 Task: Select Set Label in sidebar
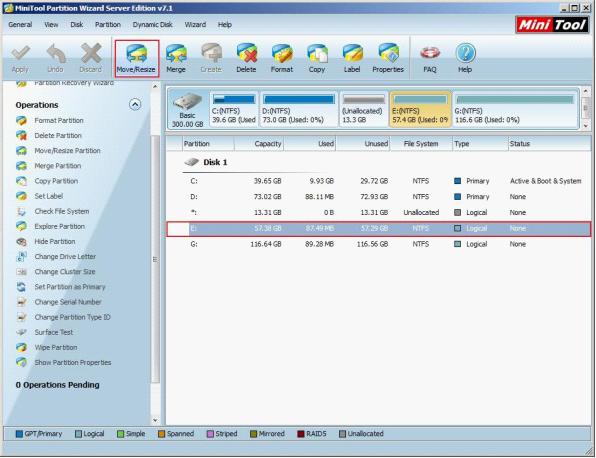click(x=49, y=196)
